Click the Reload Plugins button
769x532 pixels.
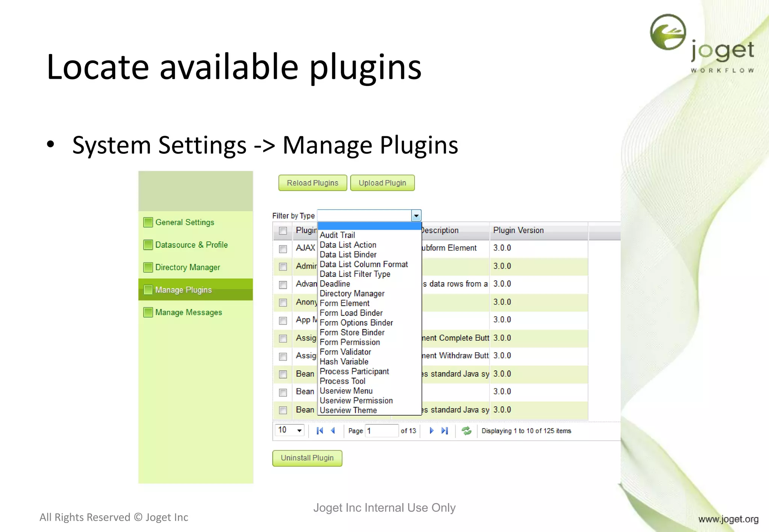312,183
